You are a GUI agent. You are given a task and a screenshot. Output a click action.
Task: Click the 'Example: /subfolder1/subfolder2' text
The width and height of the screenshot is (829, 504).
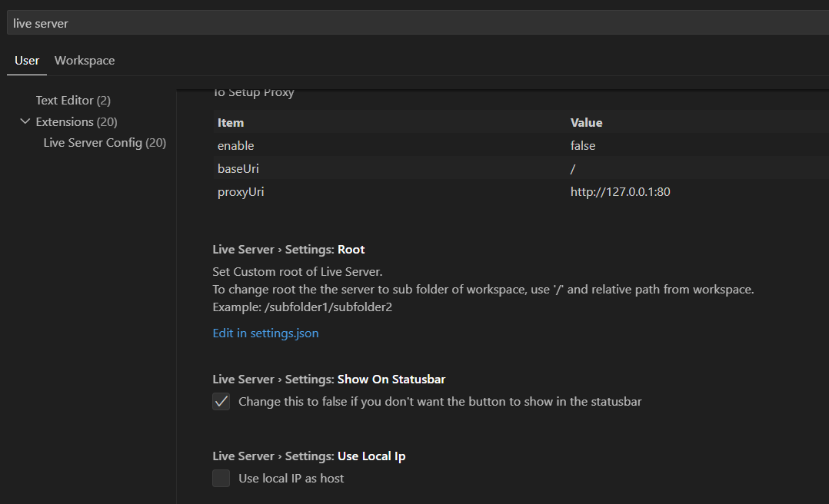[x=302, y=307]
